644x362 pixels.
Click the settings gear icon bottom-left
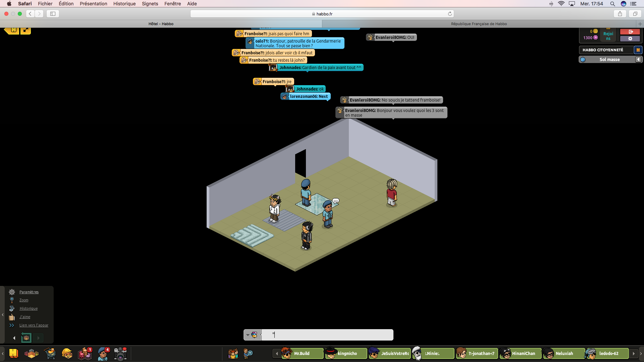[11, 292]
